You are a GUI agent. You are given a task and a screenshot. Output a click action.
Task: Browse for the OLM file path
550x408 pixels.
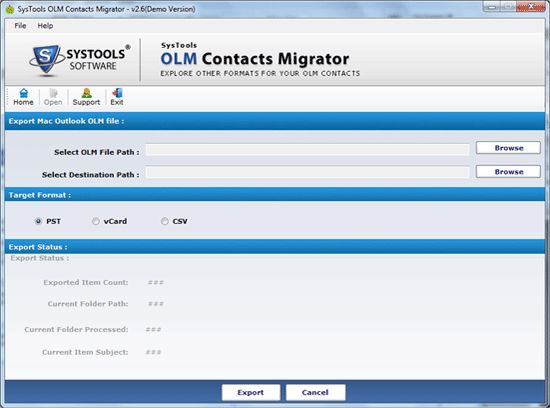508,148
